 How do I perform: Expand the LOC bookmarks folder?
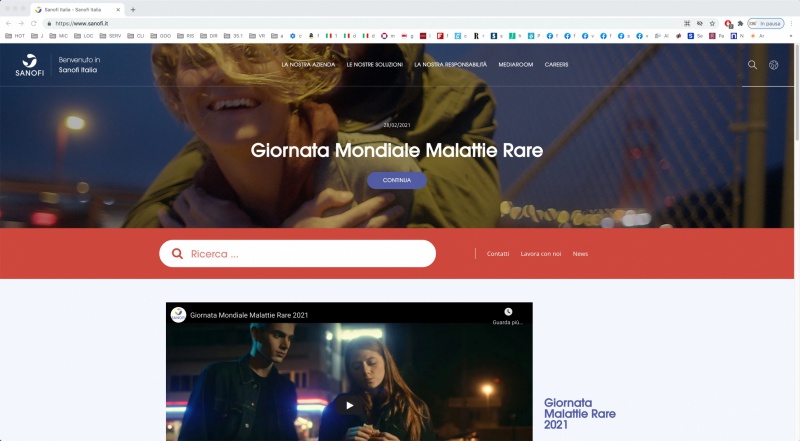85,36
